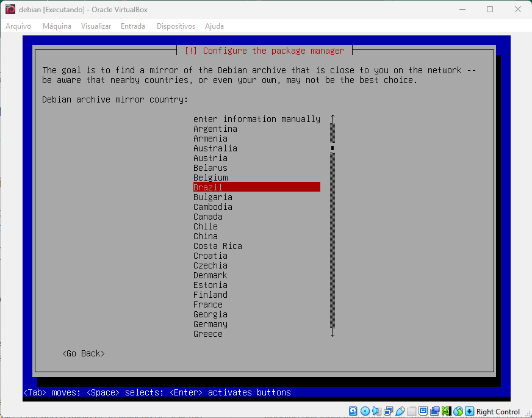Open the Visualizar menu
The image size is (532, 418).
click(x=96, y=26)
